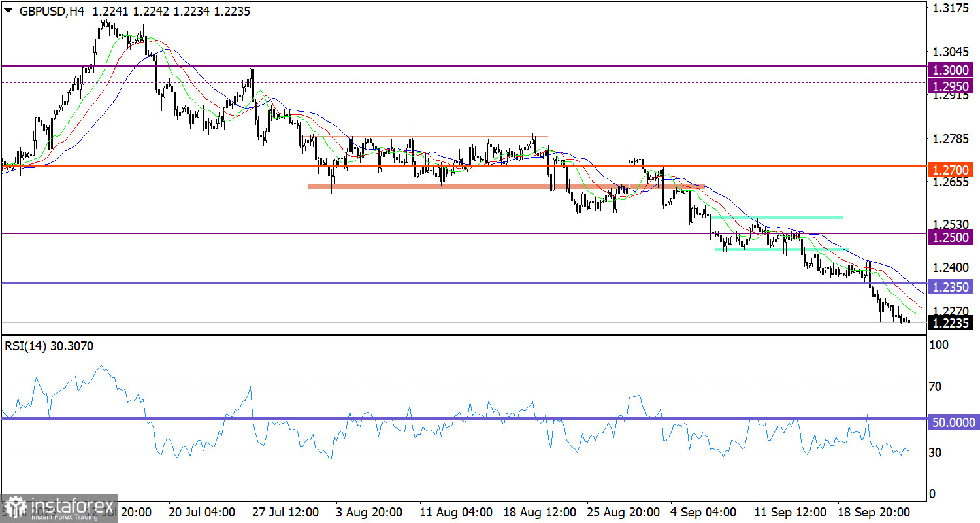Viewport: 980px width, 523px height.
Task: Click the 3 Aug 20:00 time label
Action: [x=368, y=511]
